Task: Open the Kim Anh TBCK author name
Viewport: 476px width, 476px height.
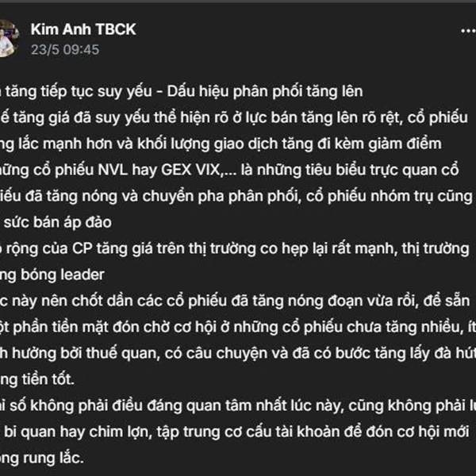Action: pos(83,29)
